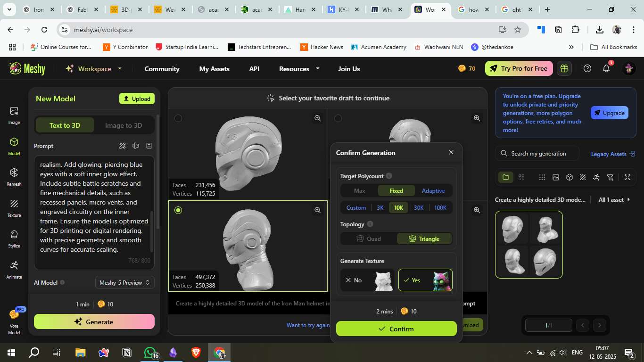The image size is (644, 362).
Task: Open the API menu item
Action: pos(254,68)
